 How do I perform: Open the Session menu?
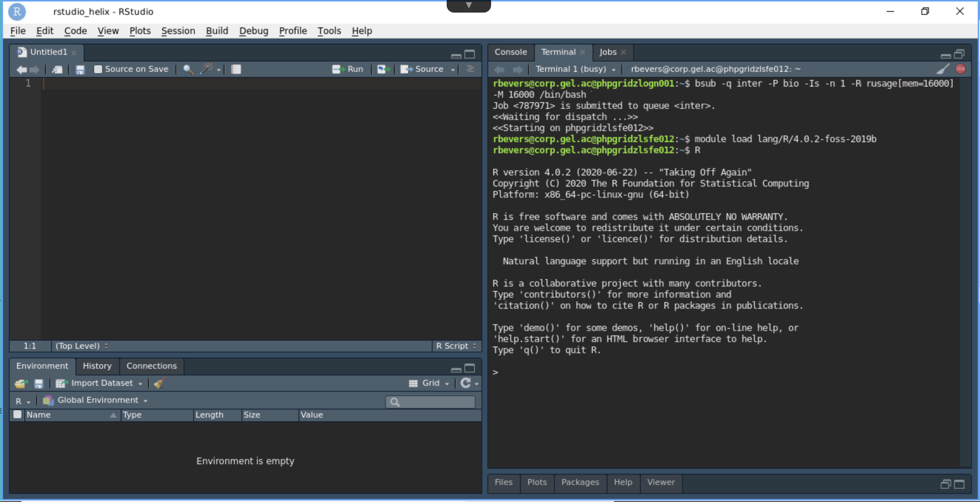tap(178, 31)
